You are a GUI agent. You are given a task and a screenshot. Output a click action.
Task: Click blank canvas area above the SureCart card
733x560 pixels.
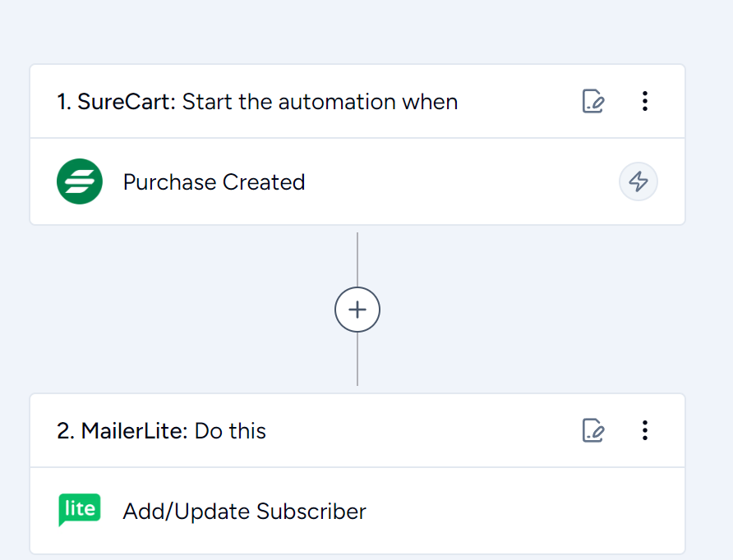point(357,31)
